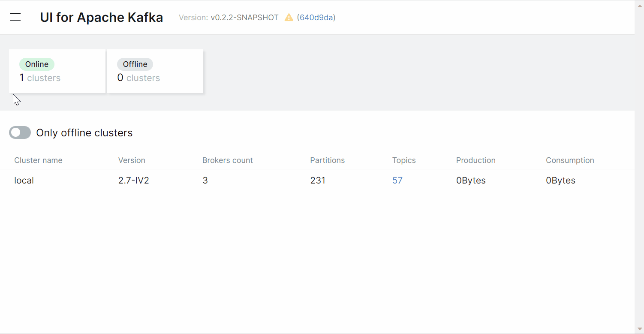Open the hamburger navigation menu
644x334 pixels.
coord(15,17)
